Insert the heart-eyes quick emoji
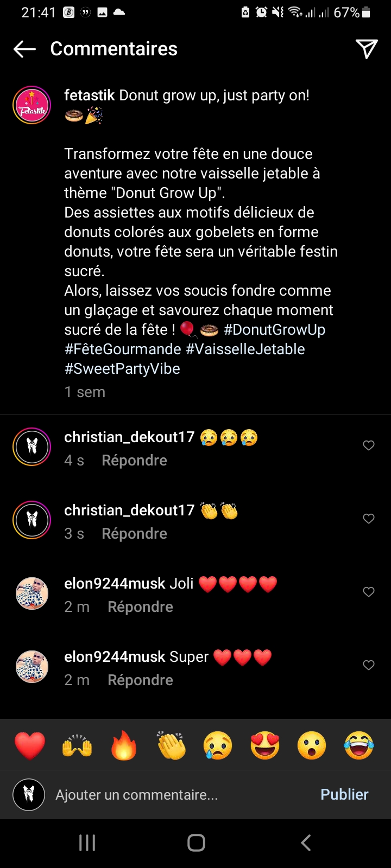Screen dimensions: 391x868 (265, 745)
